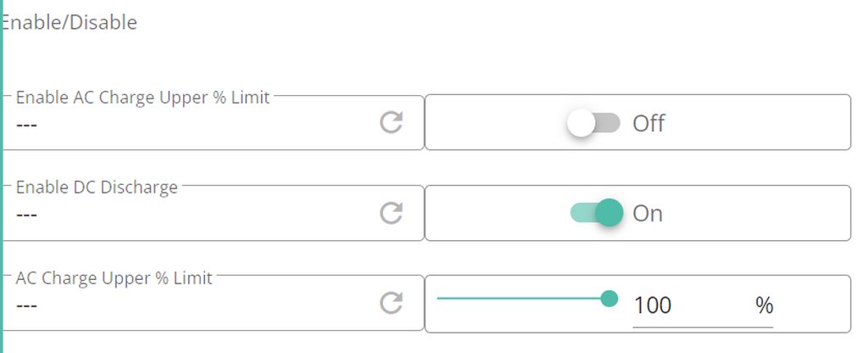The image size is (868, 353).
Task: Click the "Off" text beside the toggle
Action: (x=648, y=124)
